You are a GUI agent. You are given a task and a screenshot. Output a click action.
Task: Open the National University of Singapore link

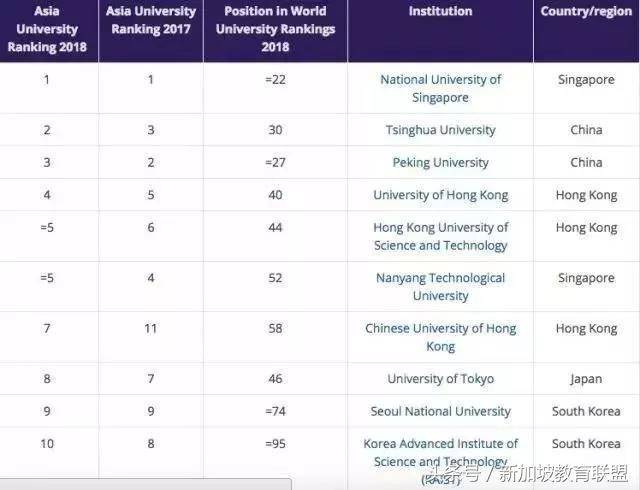pyautogui.click(x=440, y=88)
